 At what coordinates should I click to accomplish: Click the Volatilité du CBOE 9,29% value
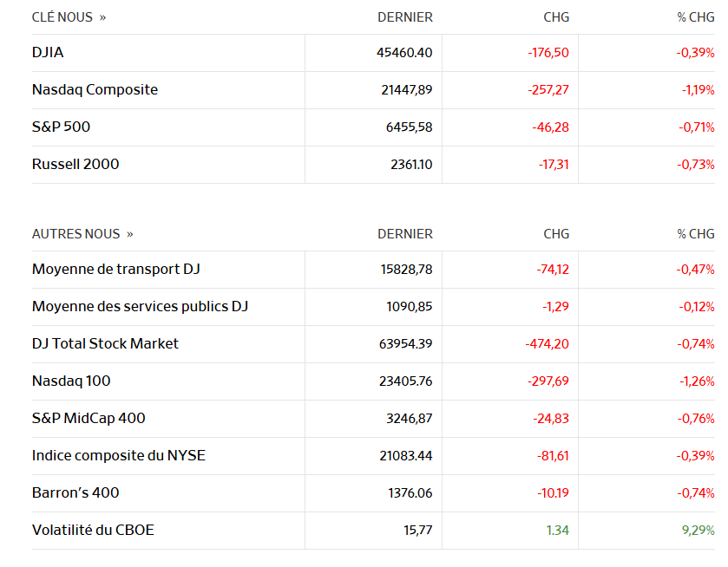697,531
